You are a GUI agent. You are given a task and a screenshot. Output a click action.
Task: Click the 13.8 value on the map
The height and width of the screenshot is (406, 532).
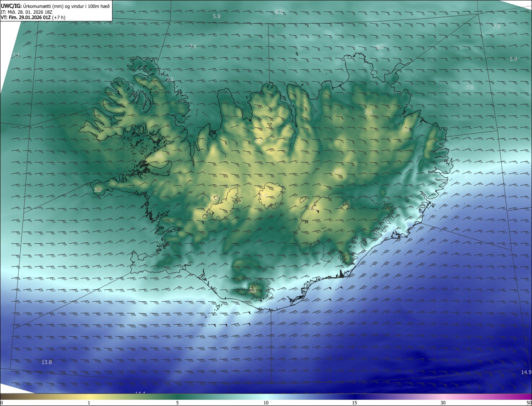47,362
